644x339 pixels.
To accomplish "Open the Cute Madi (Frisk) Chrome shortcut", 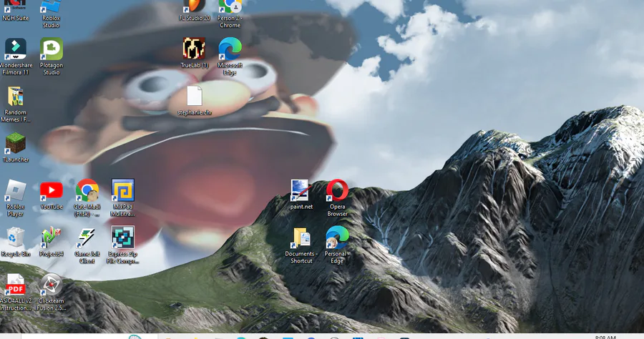I will pos(87,198).
